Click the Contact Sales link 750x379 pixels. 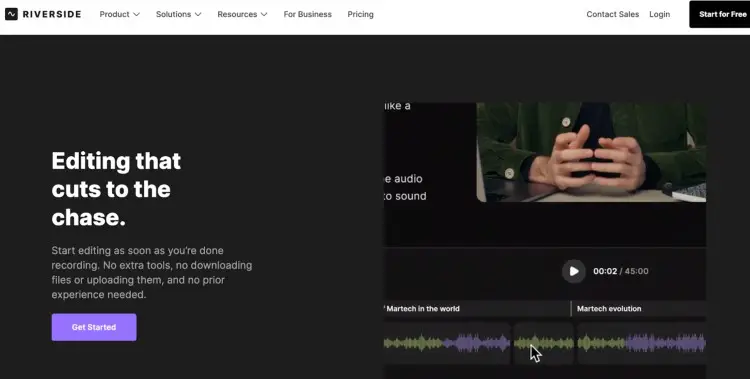pos(613,14)
